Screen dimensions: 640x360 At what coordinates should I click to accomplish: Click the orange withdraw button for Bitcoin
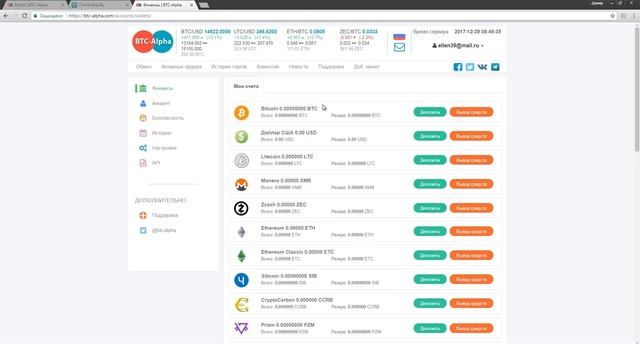(x=471, y=112)
